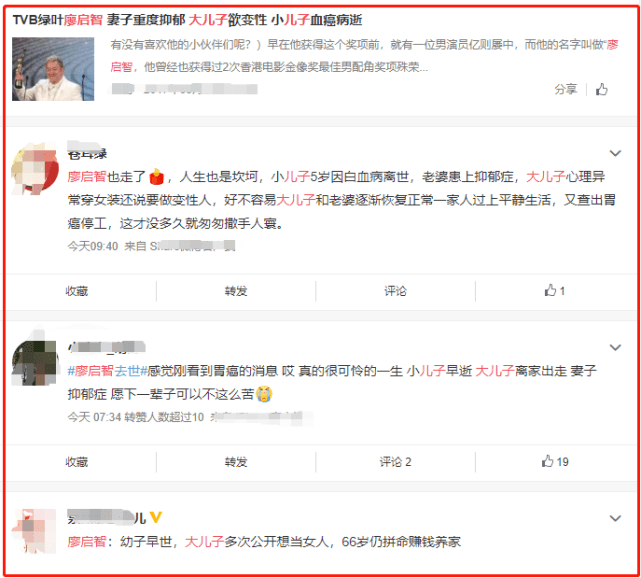
Task: Click 评论 under the first post
Action: (x=395, y=291)
